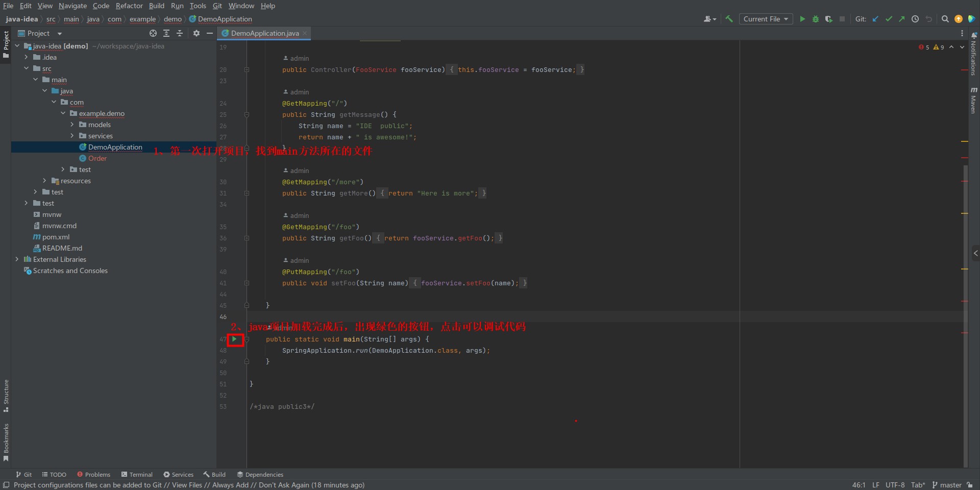Click the UTF-8 encoding widget
The width and height of the screenshot is (980, 490).
pyautogui.click(x=895, y=485)
